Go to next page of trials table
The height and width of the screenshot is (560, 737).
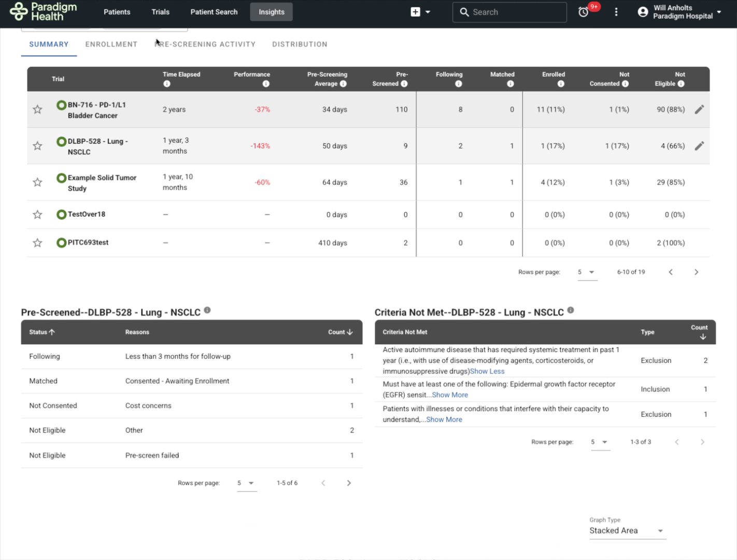point(696,272)
